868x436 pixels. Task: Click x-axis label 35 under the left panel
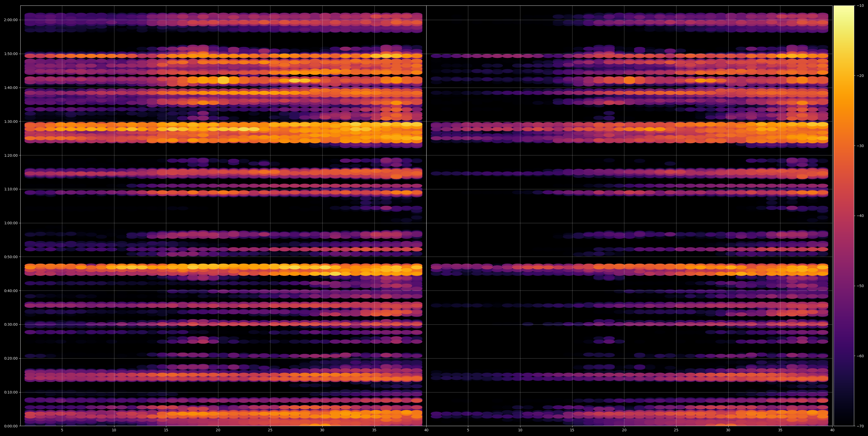click(x=374, y=430)
